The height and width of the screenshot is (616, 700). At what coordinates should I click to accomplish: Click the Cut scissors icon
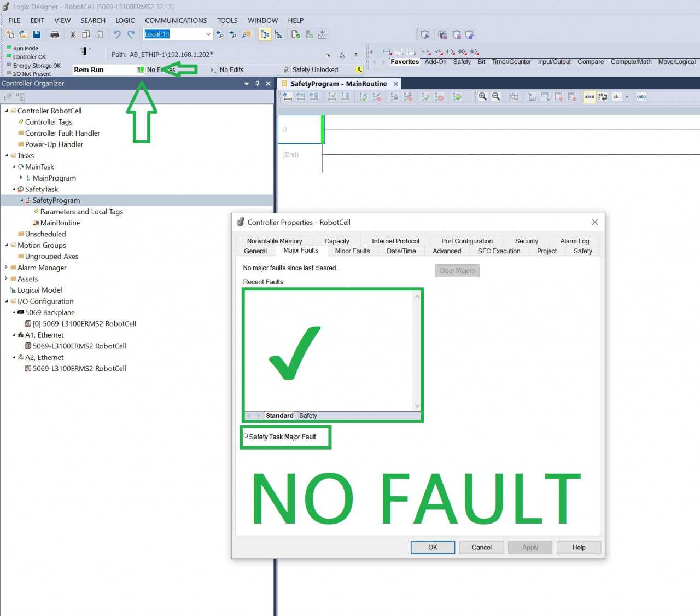[73, 34]
